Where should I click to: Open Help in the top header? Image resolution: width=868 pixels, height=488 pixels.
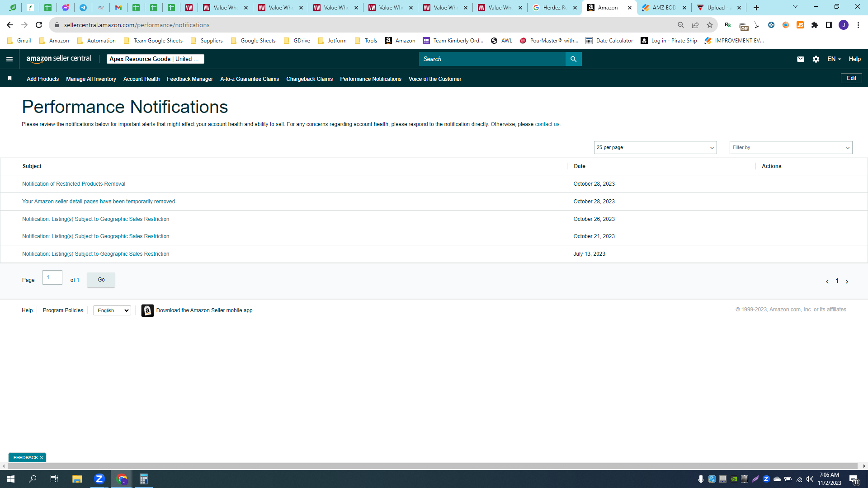(854, 59)
